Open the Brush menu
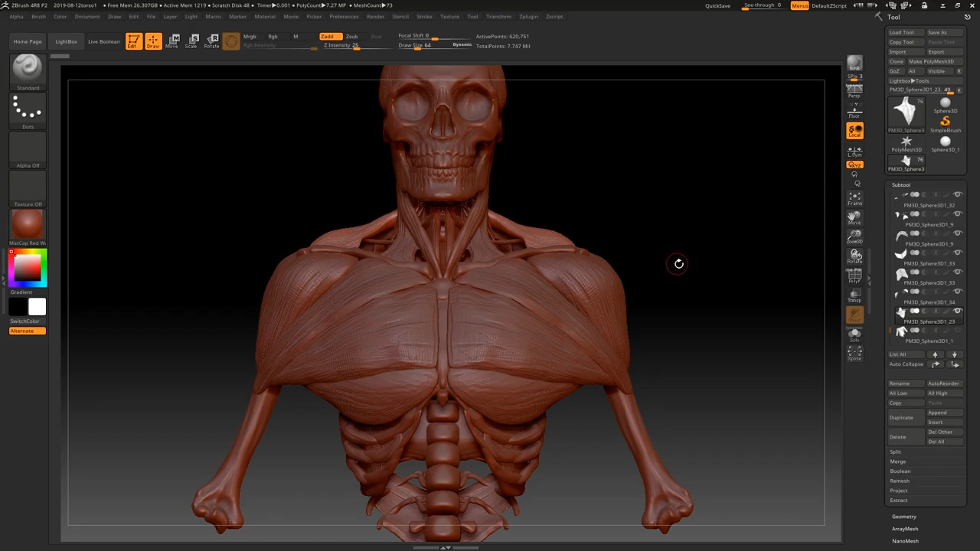 (x=38, y=16)
